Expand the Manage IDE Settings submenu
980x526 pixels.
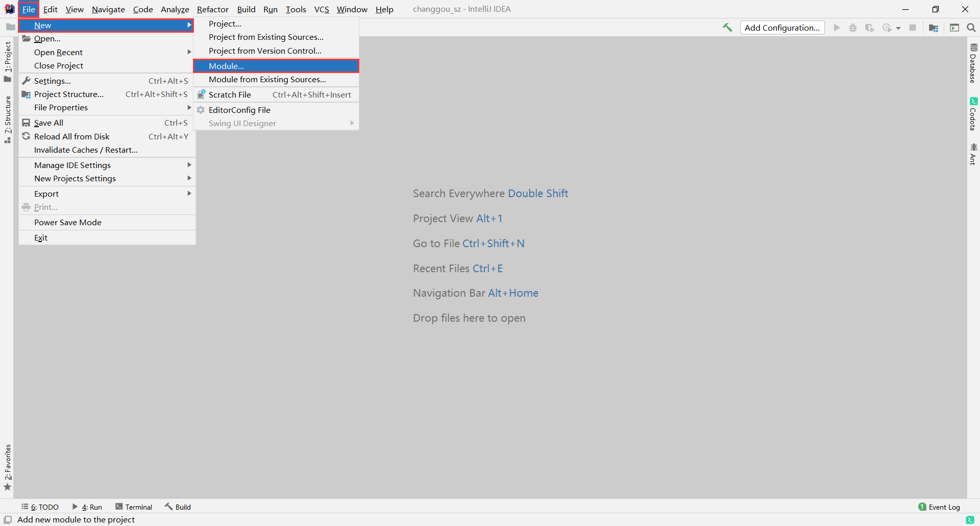pos(107,165)
